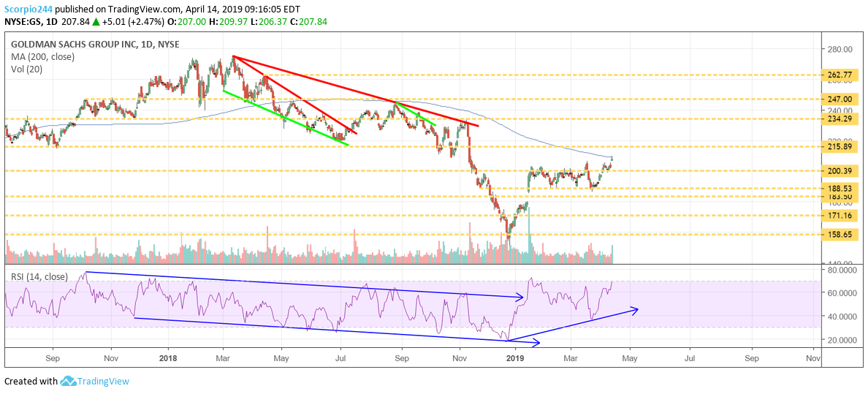Screen dimensions: 868x394
Task: Click the 20.0000 RSI axis label
Action: [x=842, y=340]
